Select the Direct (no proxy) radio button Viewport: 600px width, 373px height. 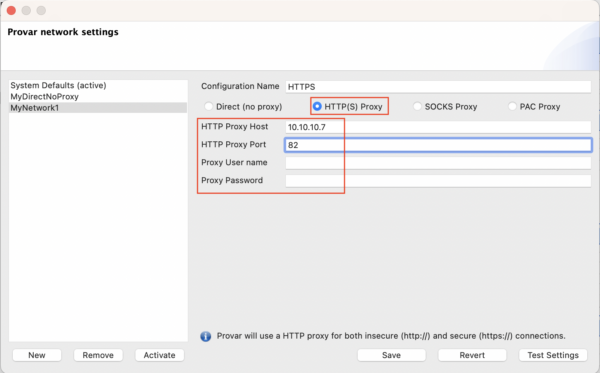click(x=209, y=106)
